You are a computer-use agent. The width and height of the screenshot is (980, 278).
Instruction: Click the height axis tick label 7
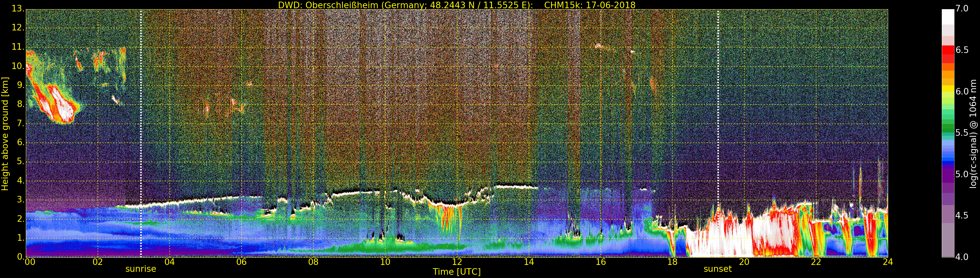20,123
